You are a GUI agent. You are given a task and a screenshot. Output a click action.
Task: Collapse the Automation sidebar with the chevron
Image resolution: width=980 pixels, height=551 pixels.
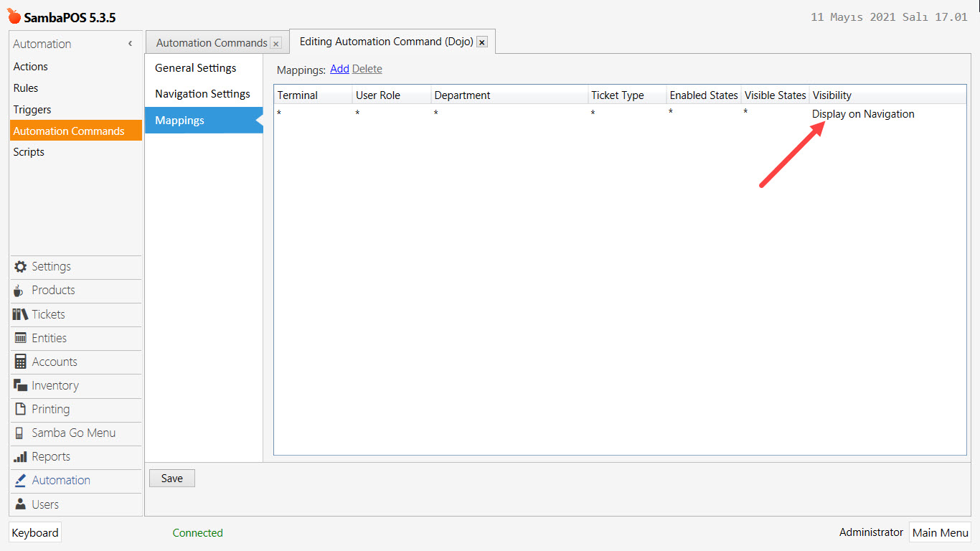pos(130,43)
